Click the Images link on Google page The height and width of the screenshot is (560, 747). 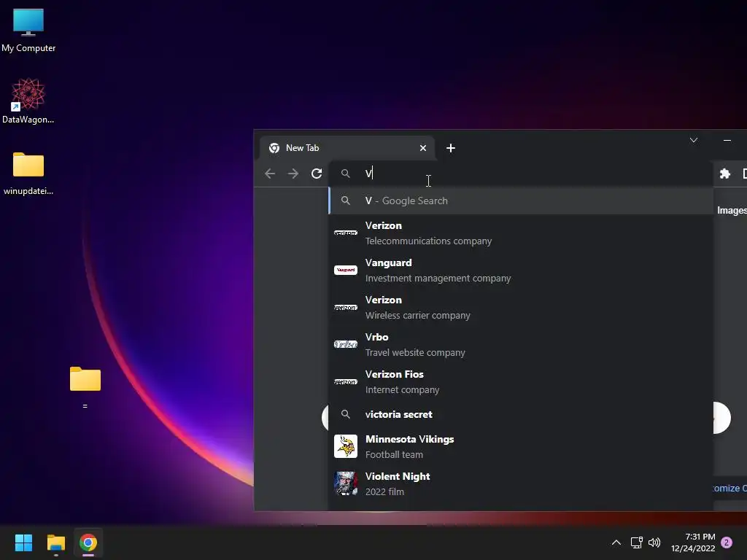coord(732,211)
